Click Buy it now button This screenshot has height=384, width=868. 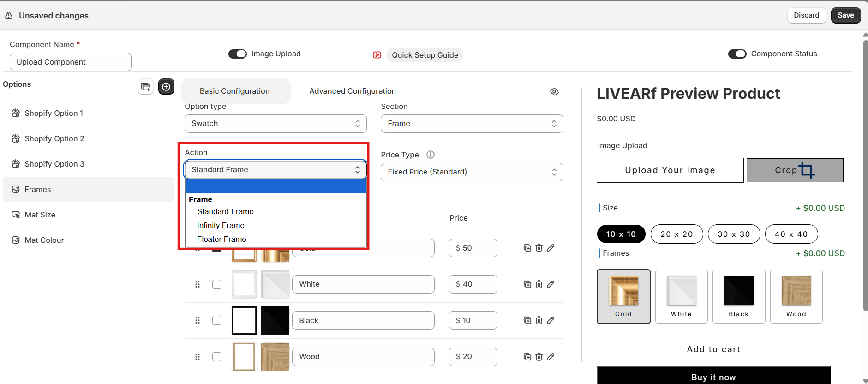[713, 376]
